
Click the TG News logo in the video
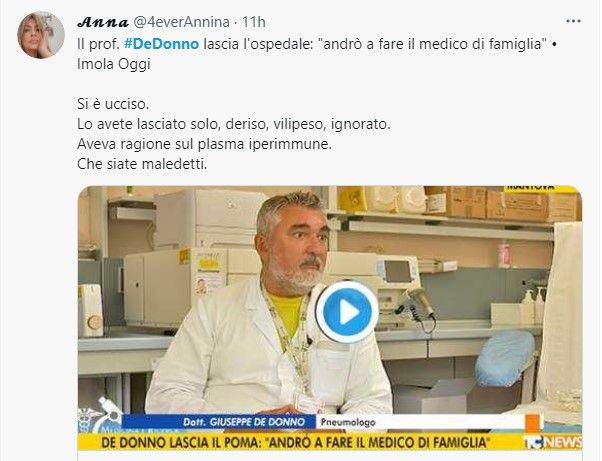click(552, 441)
